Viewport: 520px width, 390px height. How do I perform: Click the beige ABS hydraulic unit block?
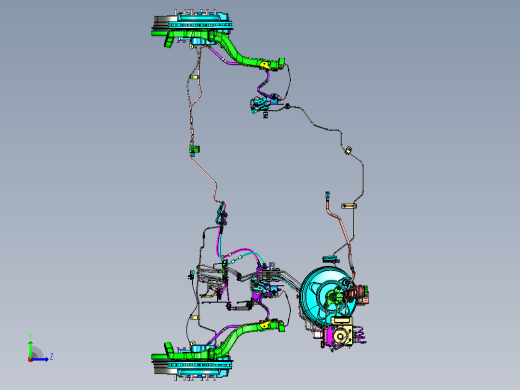343,333
